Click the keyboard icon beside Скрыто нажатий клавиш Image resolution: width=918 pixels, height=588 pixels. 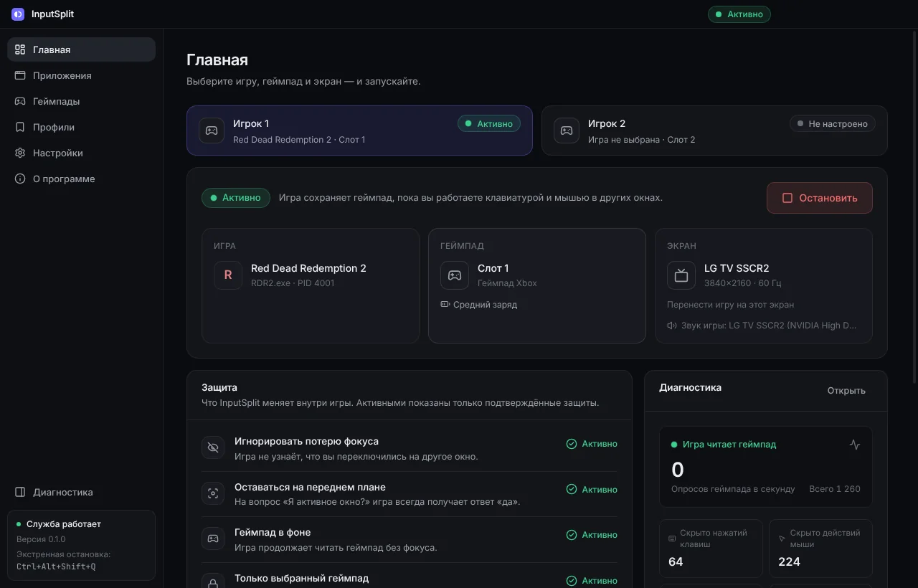pyautogui.click(x=672, y=539)
